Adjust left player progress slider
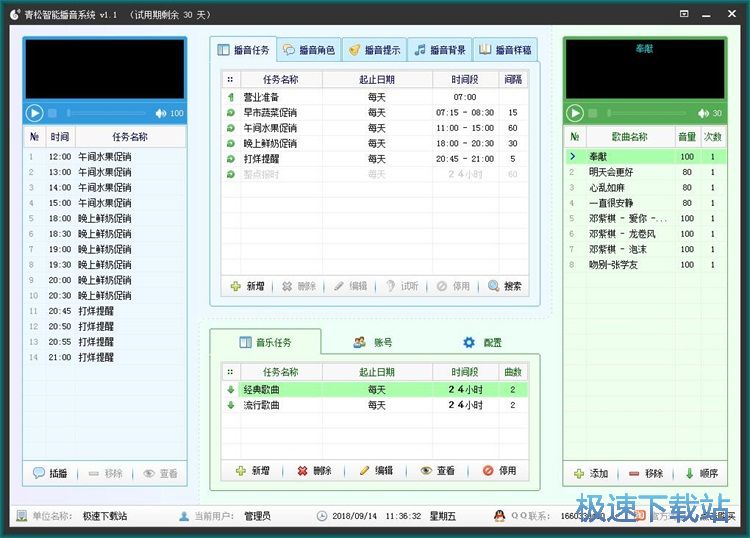This screenshot has height=538, width=750. click(95, 114)
